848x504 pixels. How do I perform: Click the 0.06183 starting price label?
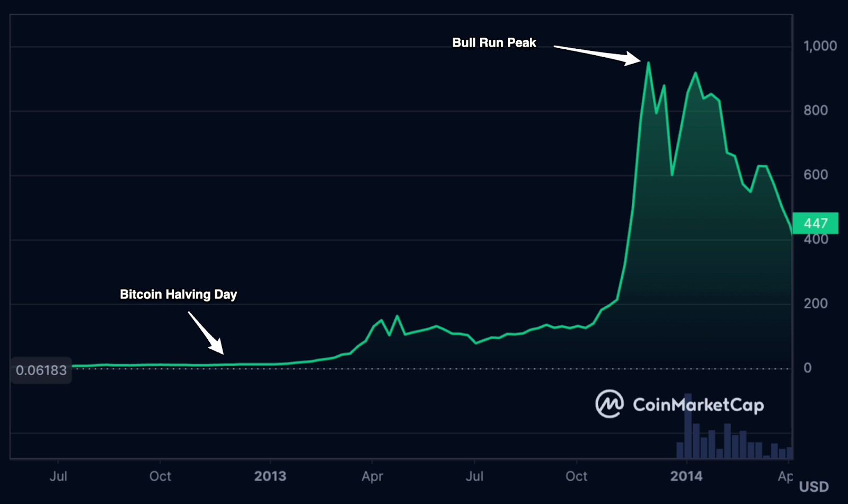tap(41, 370)
